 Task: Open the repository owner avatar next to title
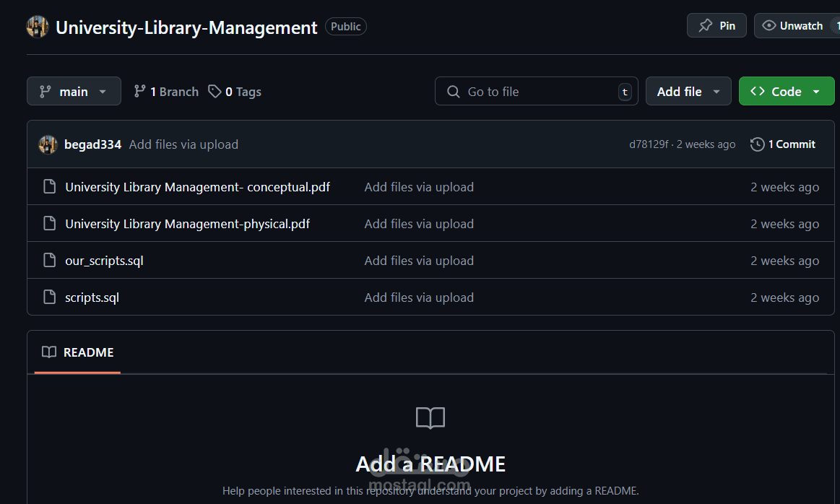(x=38, y=27)
